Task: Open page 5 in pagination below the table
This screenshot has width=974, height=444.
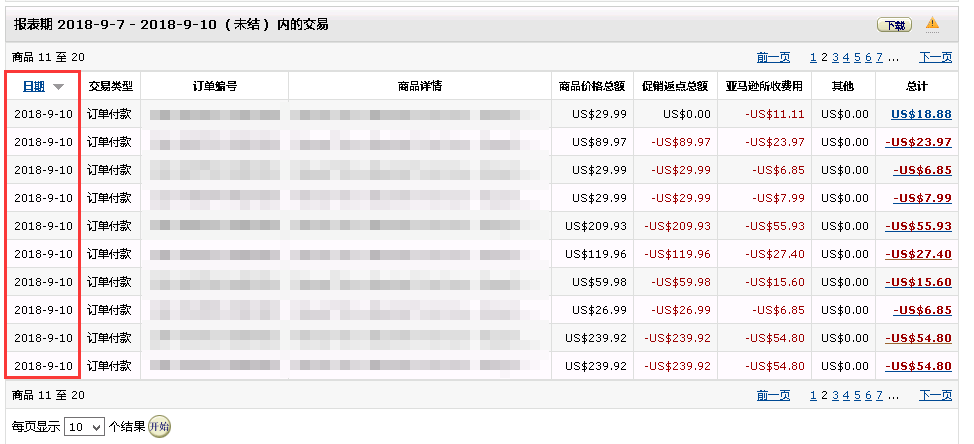Action: pos(857,395)
